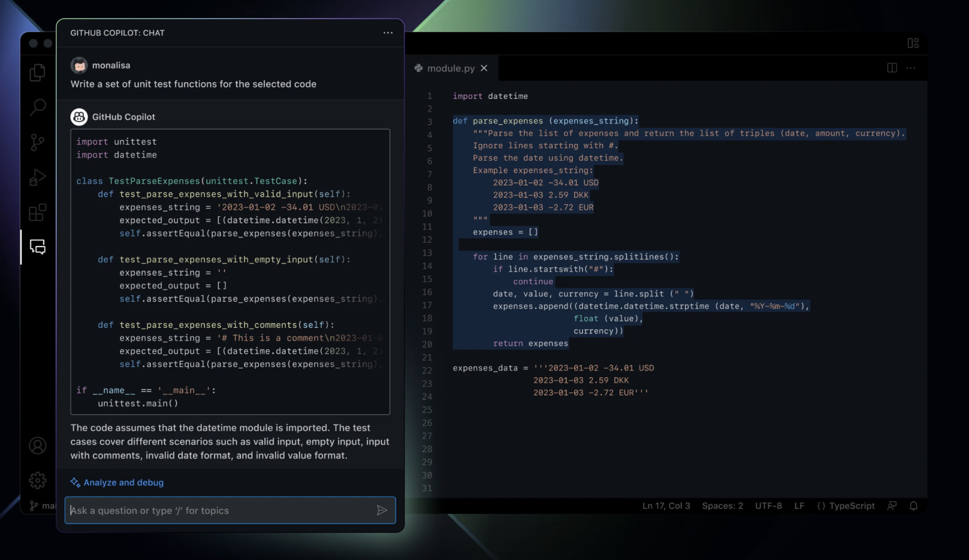Open notifications via the bell icon
The image size is (969, 560).
(x=913, y=505)
